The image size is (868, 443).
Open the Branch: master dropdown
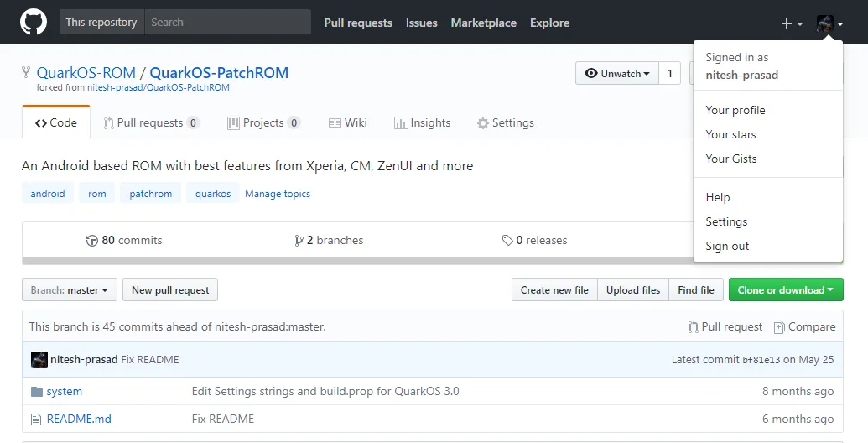pos(70,289)
